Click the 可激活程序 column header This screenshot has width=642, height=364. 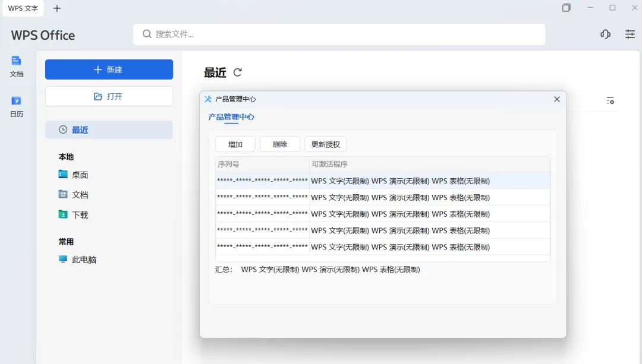point(430,164)
